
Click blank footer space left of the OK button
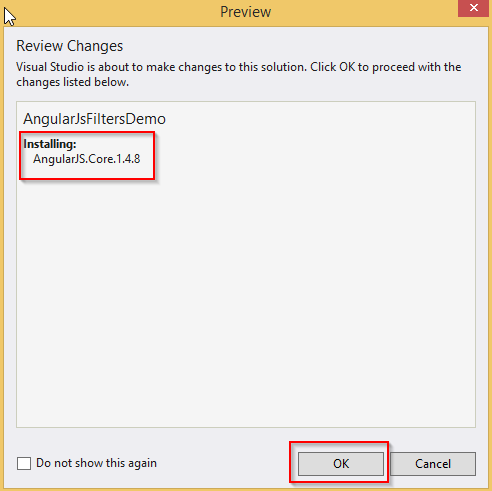point(223,463)
